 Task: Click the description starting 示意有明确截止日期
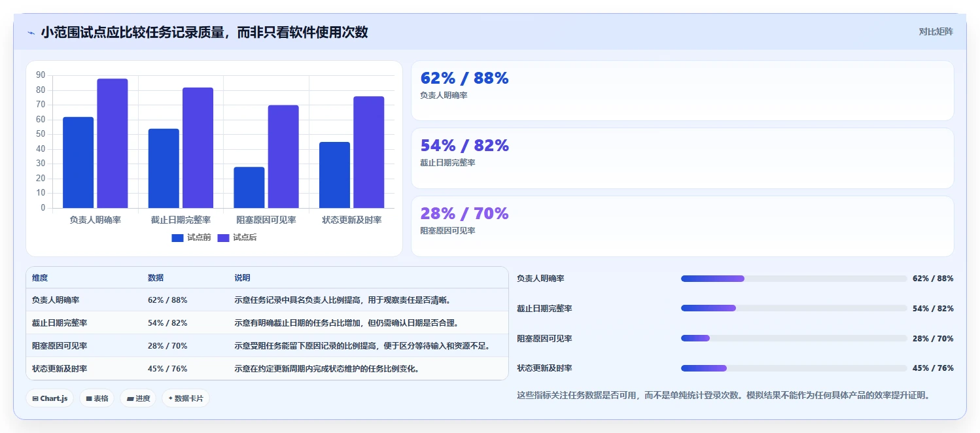point(347,323)
